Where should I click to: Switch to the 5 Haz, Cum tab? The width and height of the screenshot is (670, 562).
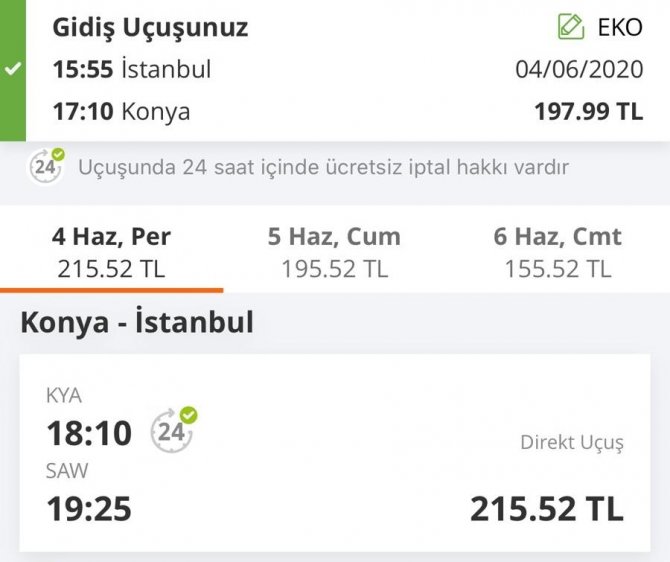tap(334, 252)
